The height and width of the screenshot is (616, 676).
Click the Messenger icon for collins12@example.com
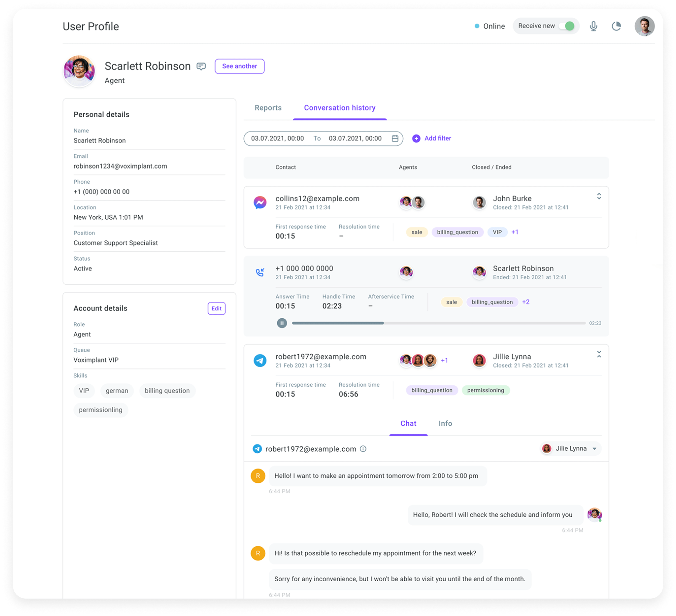coord(260,202)
